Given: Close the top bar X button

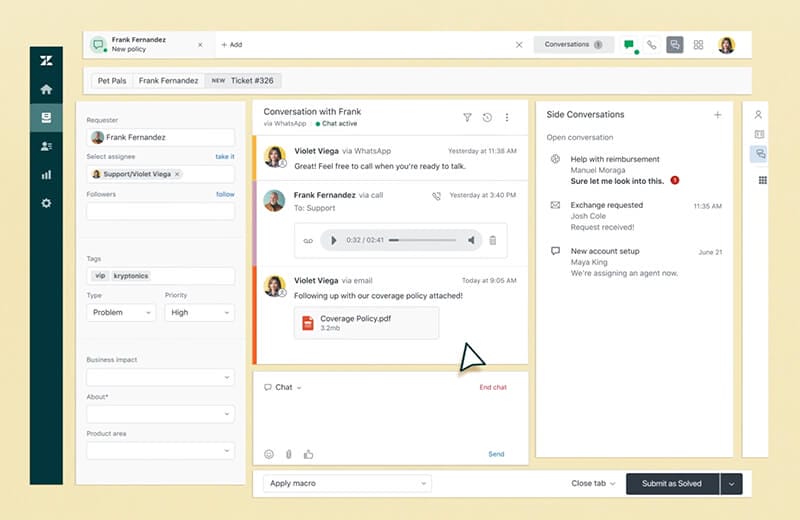Looking at the screenshot, I should [519, 45].
